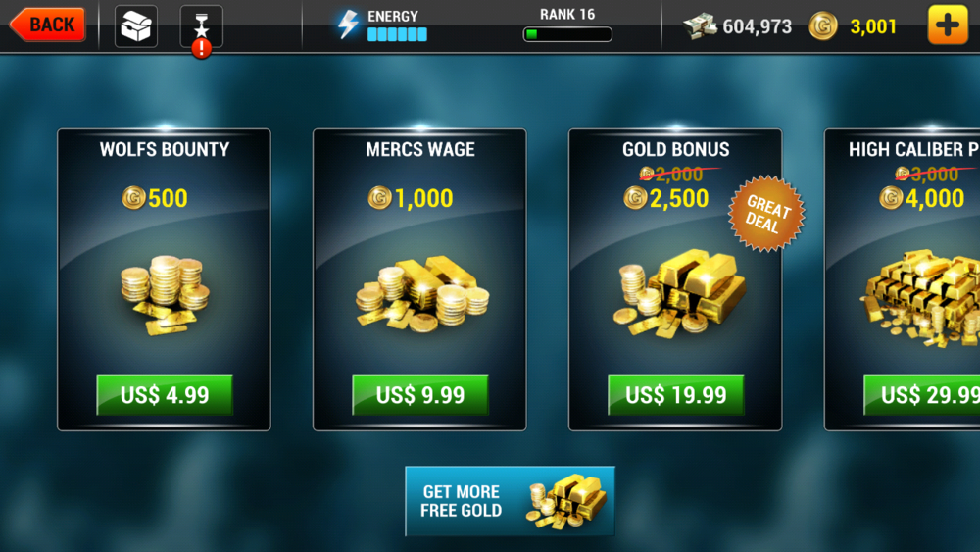Tap the energy lightning bolt icon
Viewport: 980px width, 552px height.
tap(348, 25)
